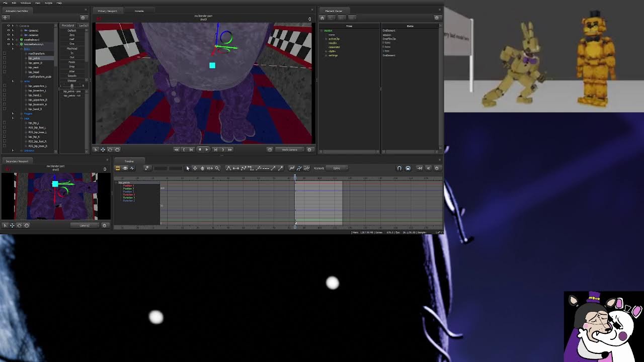
Task: Click the timeline playhead marker
Action: pos(295,177)
